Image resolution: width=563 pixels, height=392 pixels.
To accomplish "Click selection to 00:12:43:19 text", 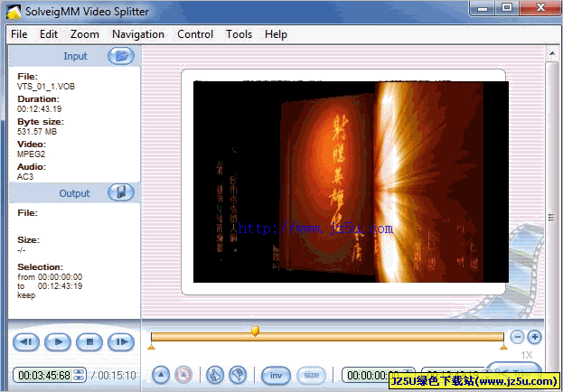I will [x=50, y=286].
